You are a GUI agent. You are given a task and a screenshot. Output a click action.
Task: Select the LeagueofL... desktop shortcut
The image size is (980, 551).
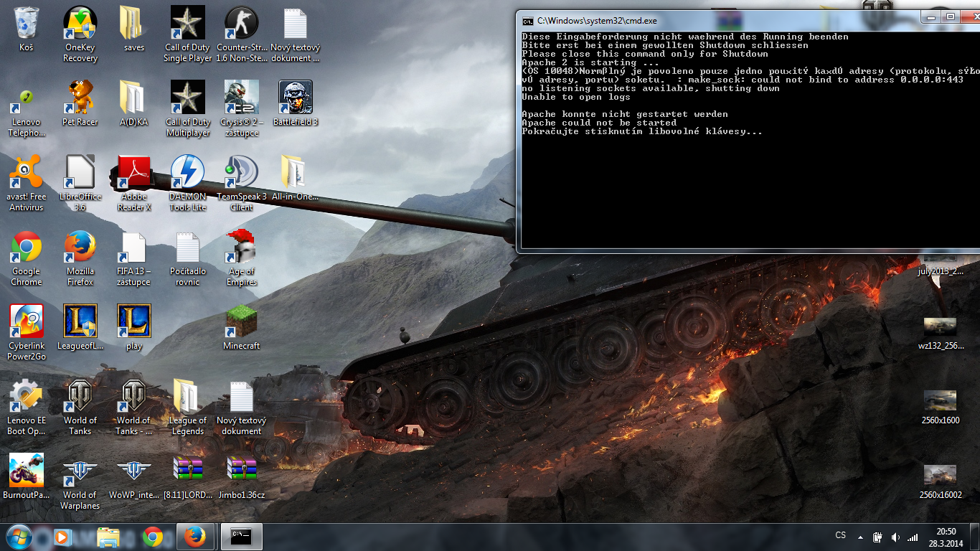click(80, 328)
